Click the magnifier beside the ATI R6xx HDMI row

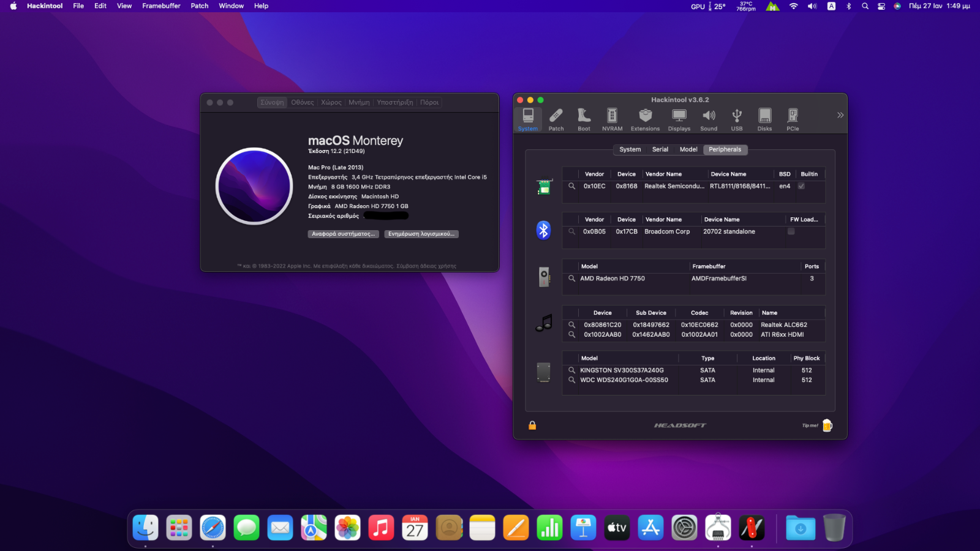click(571, 335)
